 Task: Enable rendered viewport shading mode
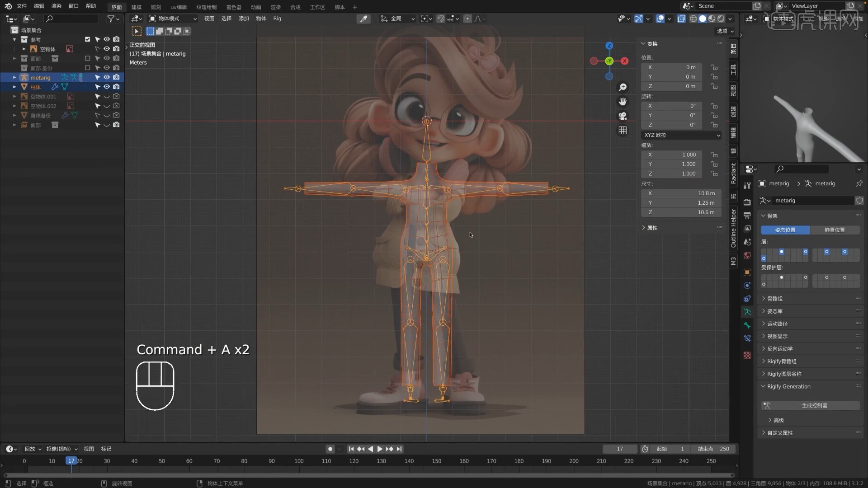(722, 19)
